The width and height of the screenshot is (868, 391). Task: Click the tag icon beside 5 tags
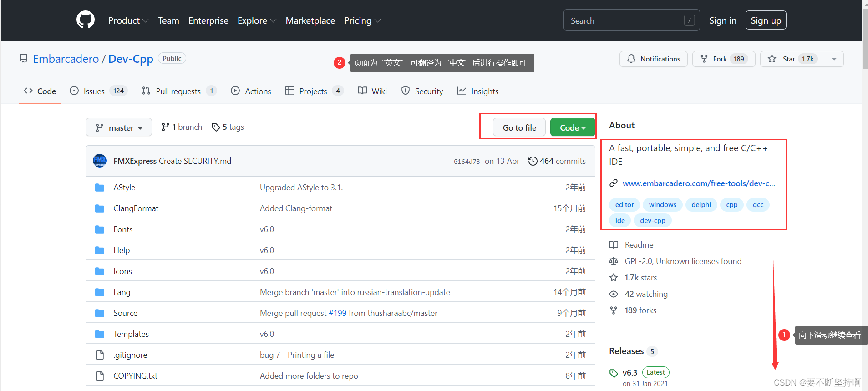[216, 127]
